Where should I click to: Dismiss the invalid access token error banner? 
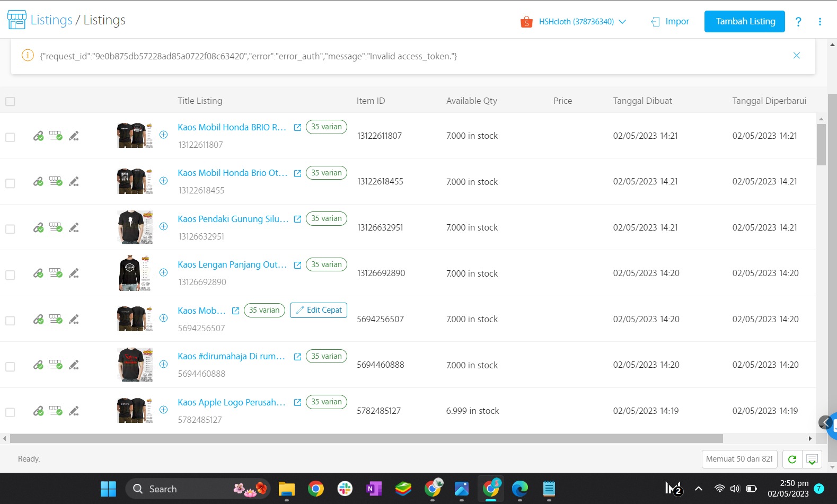point(796,56)
